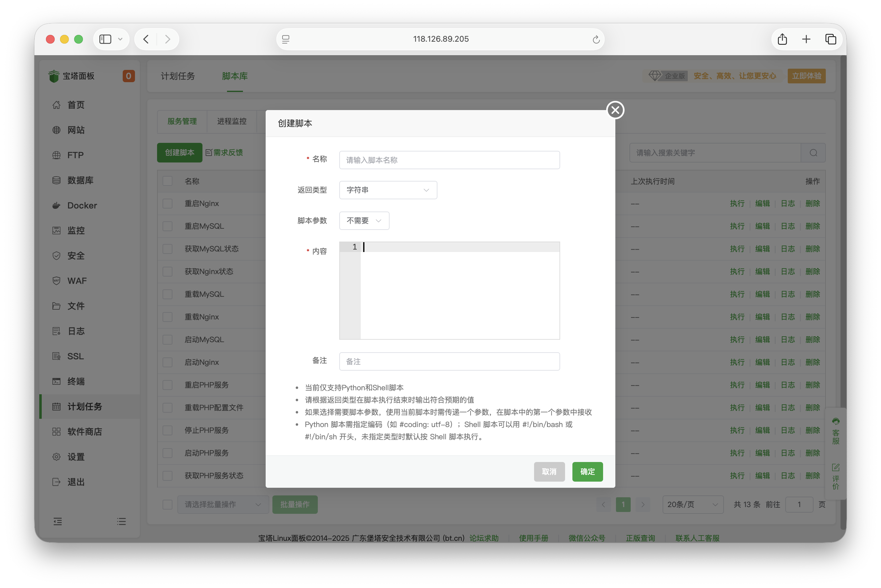Check the checkbox beside 启动MySQL
The height and width of the screenshot is (588, 881).
click(x=168, y=339)
